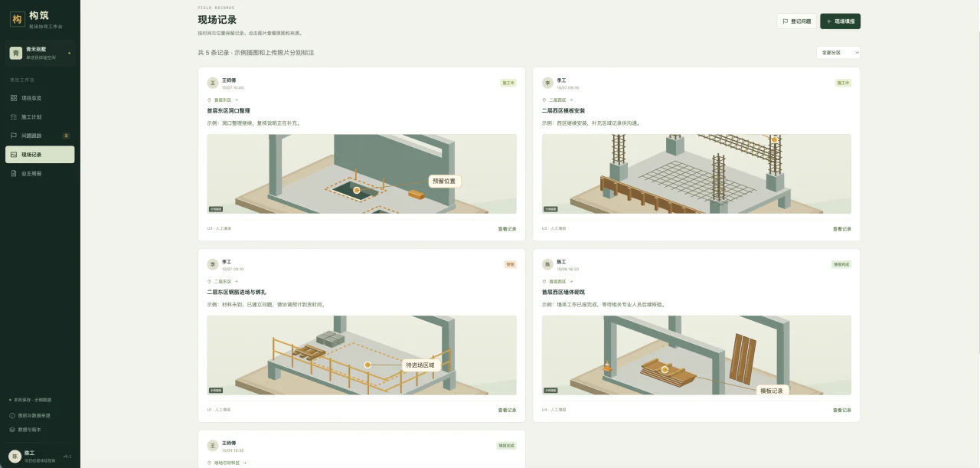This screenshot has height=468, width=980.
Task: Open the 二层东区钢筋进场与绑扎 illustration image
Action: click(x=361, y=355)
